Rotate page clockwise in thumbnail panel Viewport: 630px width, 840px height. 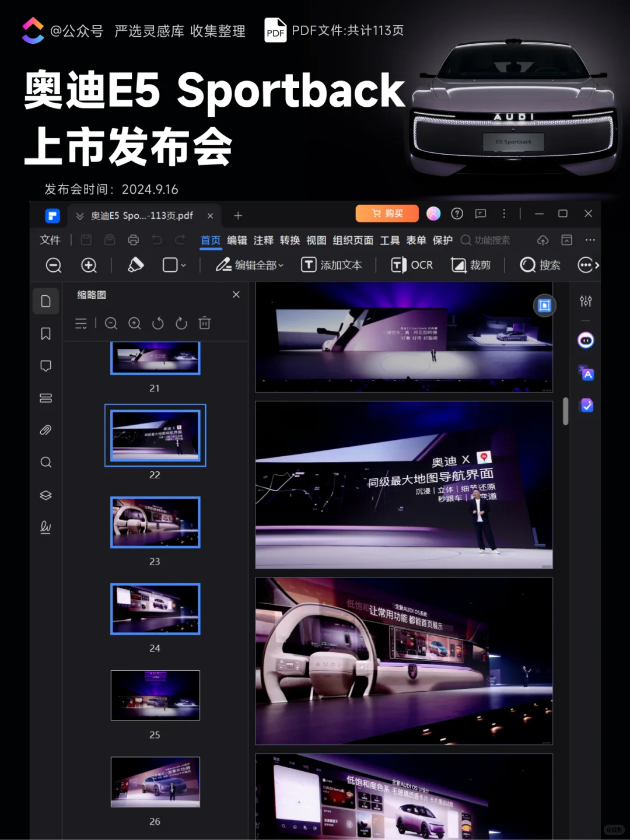pyautogui.click(x=181, y=323)
